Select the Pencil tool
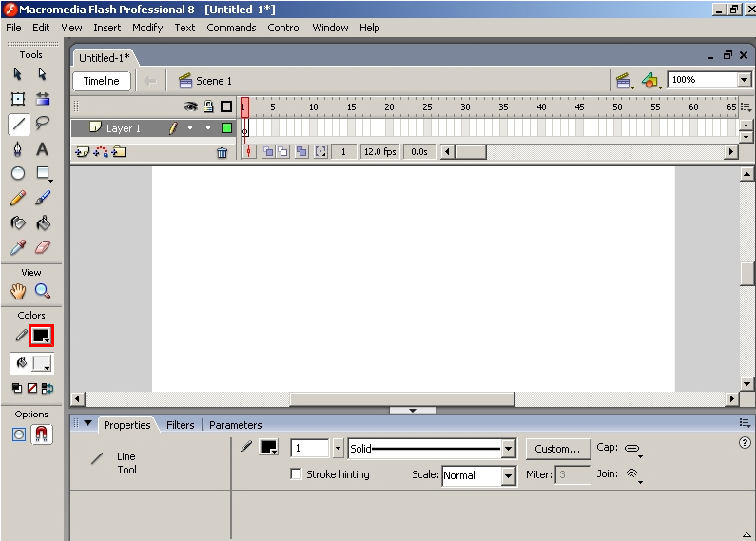This screenshot has width=756, height=541. 18,198
